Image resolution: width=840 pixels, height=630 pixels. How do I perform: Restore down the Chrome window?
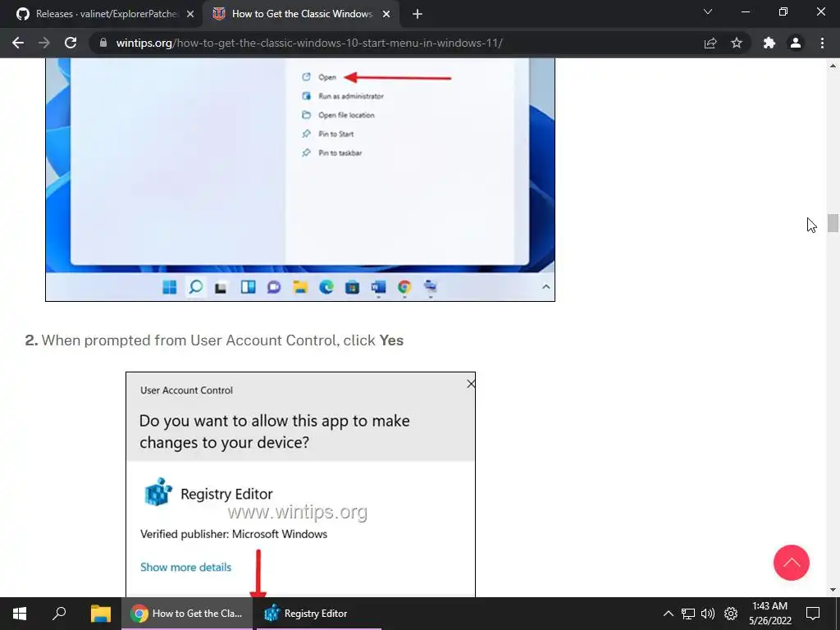783,11
